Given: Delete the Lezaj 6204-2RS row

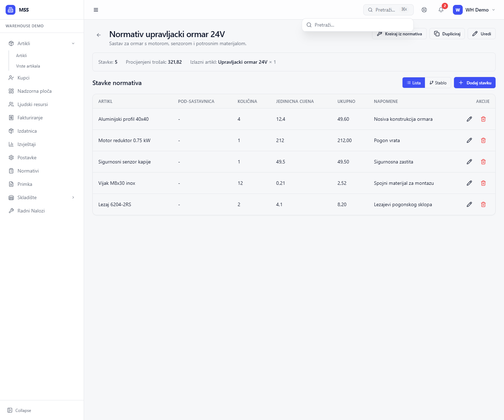Looking at the screenshot, I should tap(483, 204).
